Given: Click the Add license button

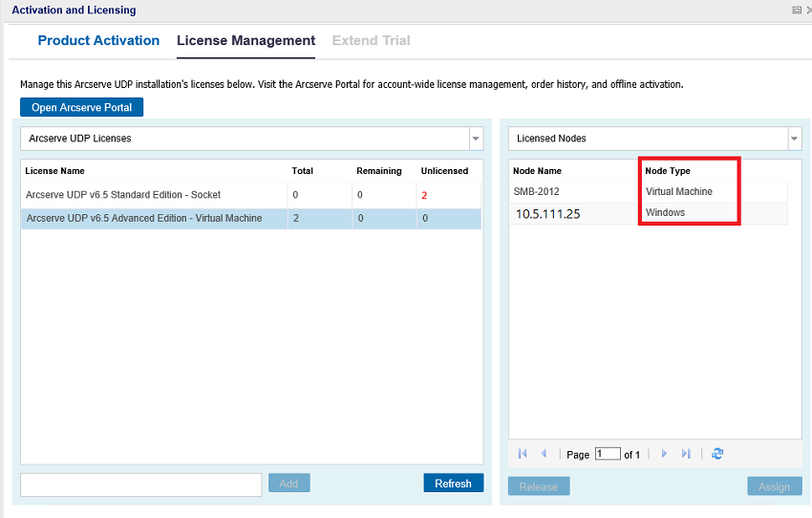Looking at the screenshot, I should point(288,484).
